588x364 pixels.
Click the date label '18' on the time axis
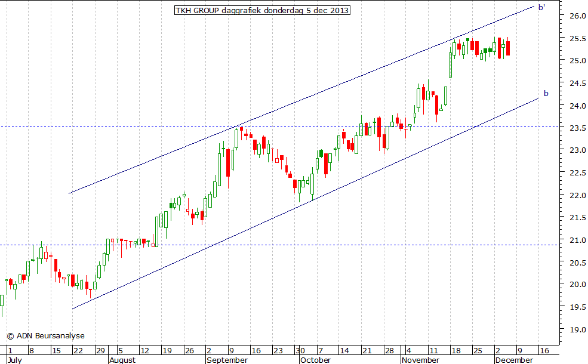(455, 351)
